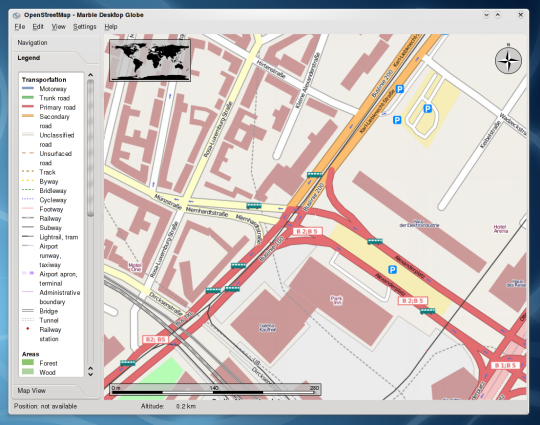Click the Forest green area swatch

coord(28,362)
